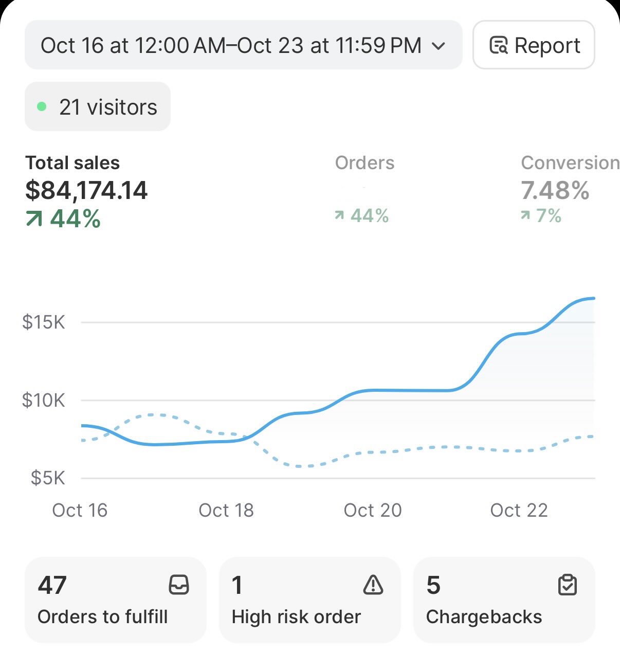Open the Chargebacks card label
Viewport: 620px width, 672px height.
pyautogui.click(x=484, y=616)
